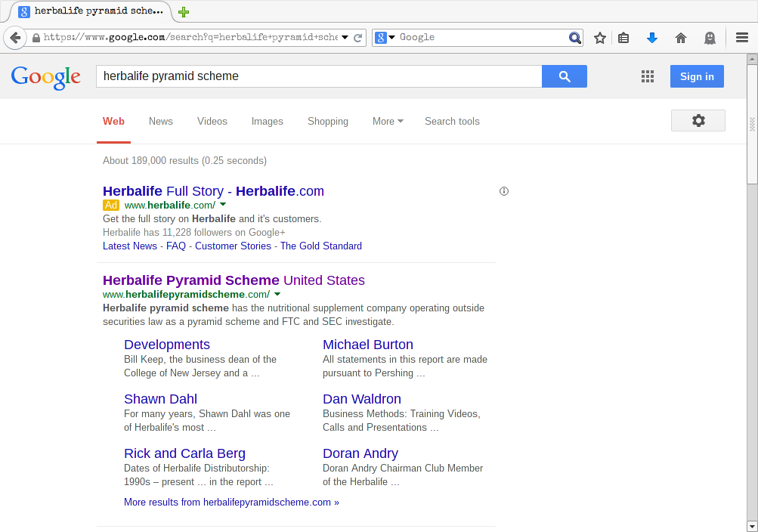Screen dimensions: 758x532
Task: Click the Google logo
Action: click(x=46, y=77)
